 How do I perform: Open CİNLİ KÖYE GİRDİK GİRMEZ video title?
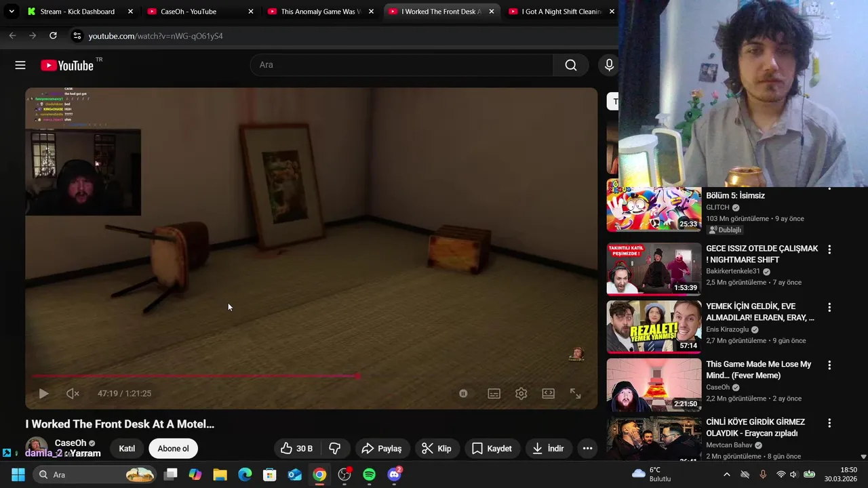coord(755,428)
